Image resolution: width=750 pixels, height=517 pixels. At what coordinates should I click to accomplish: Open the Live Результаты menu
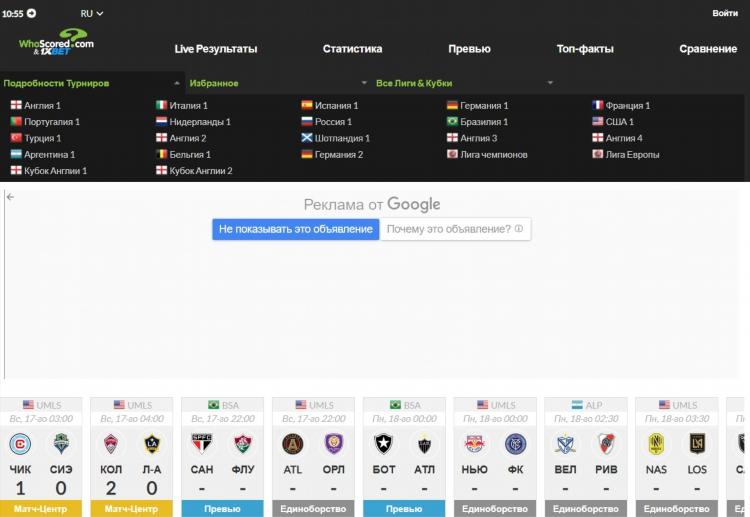[216, 49]
